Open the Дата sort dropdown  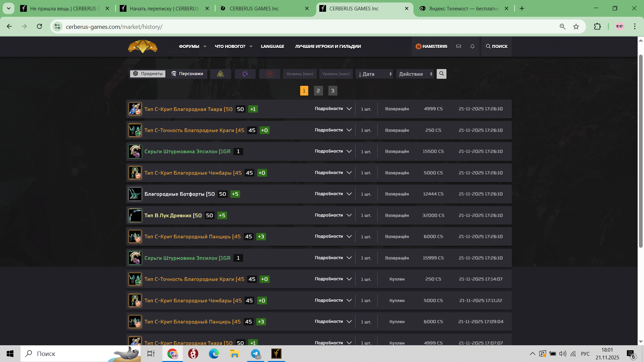374,74
